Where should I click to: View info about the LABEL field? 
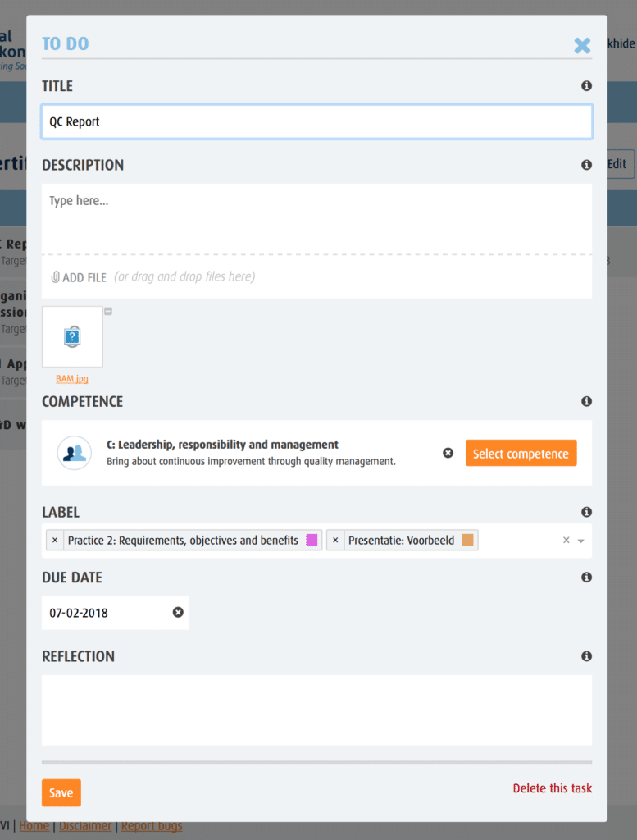[586, 511]
